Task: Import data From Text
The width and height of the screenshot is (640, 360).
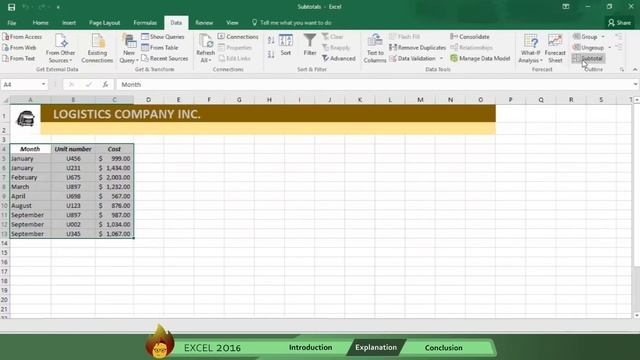Action: pos(19,58)
